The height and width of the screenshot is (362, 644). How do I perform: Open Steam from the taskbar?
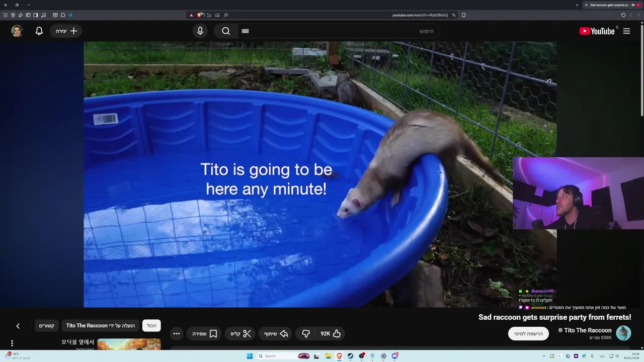350,356
